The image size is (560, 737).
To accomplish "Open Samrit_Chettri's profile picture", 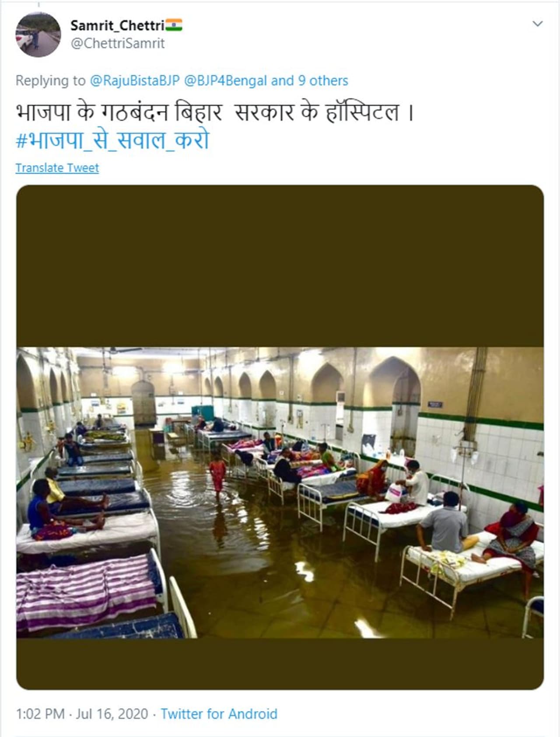I will coord(38,35).
